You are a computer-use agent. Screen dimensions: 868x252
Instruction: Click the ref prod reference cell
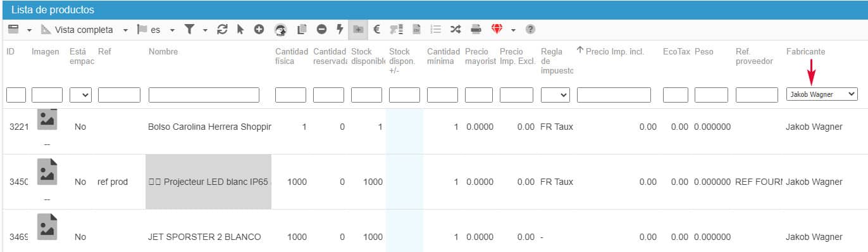(113, 182)
